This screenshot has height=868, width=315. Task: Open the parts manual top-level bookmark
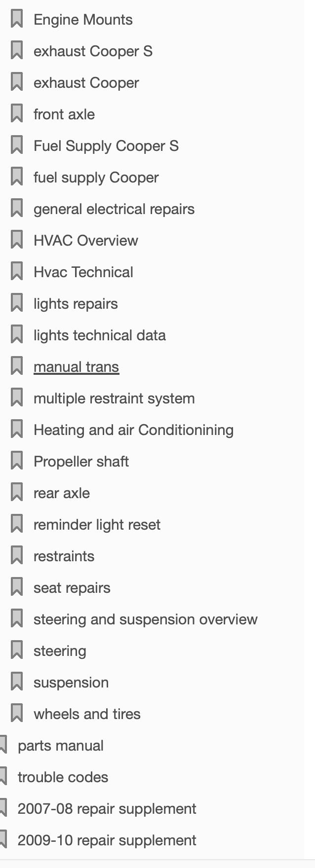[x=60, y=746]
